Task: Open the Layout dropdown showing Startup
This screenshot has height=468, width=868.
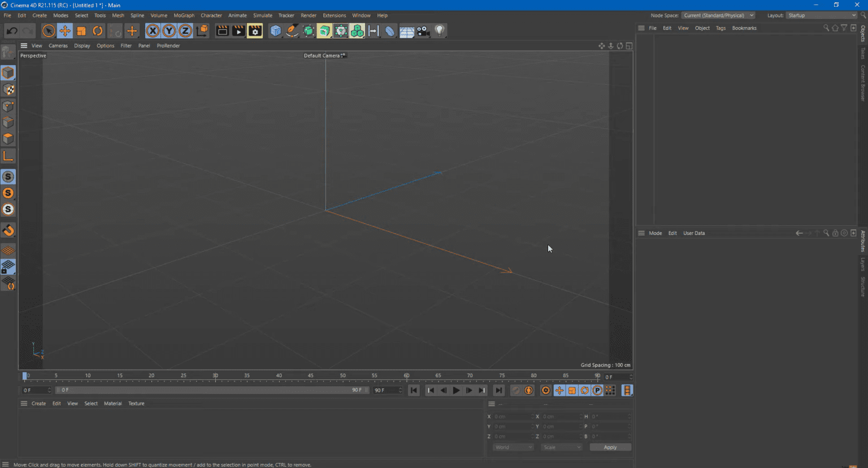Action: 821,15
